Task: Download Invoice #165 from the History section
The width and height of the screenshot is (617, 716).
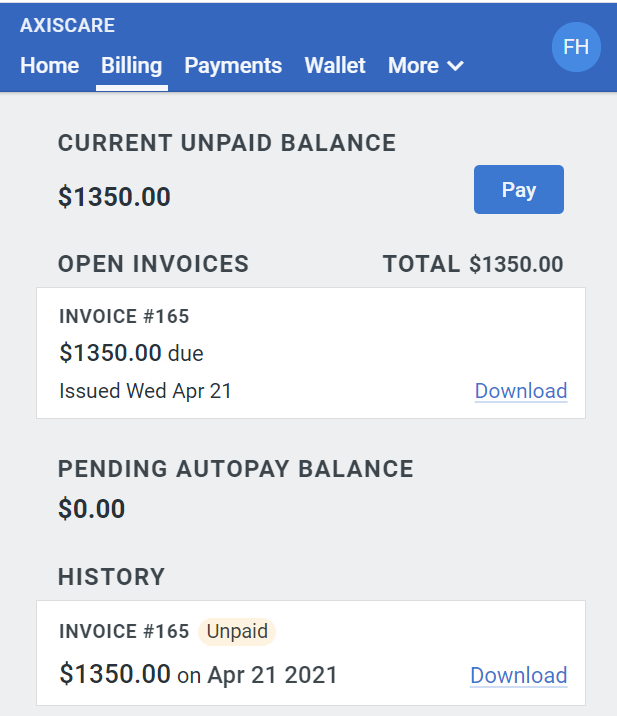Action: 519,676
